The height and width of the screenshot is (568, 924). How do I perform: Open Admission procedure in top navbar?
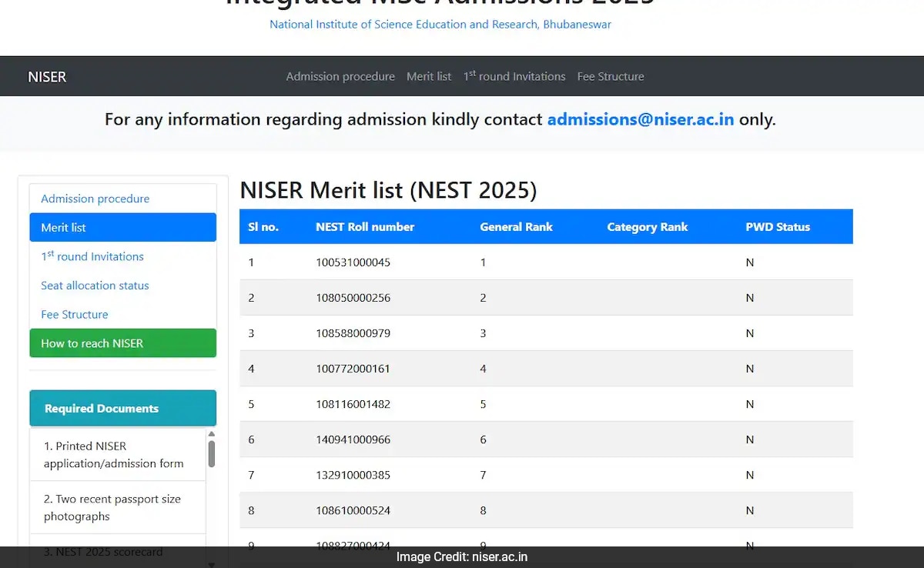pyautogui.click(x=340, y=76)
